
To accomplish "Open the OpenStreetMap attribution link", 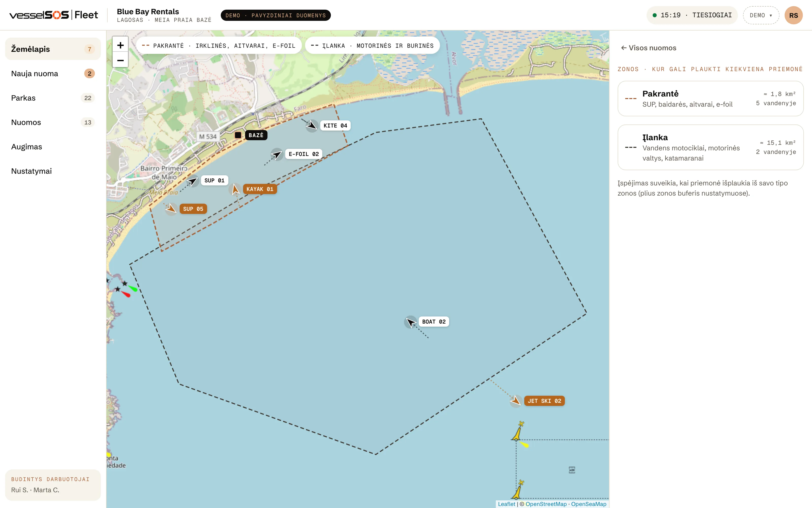I will pyautogui.click(x=546, y=504).
